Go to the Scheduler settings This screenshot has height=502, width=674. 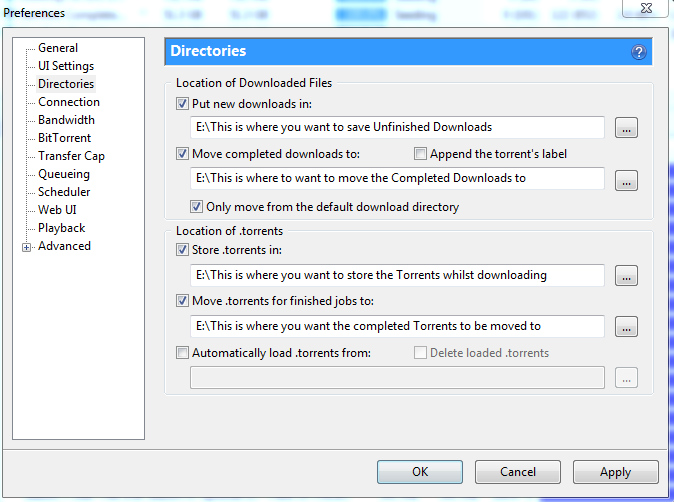64,192
